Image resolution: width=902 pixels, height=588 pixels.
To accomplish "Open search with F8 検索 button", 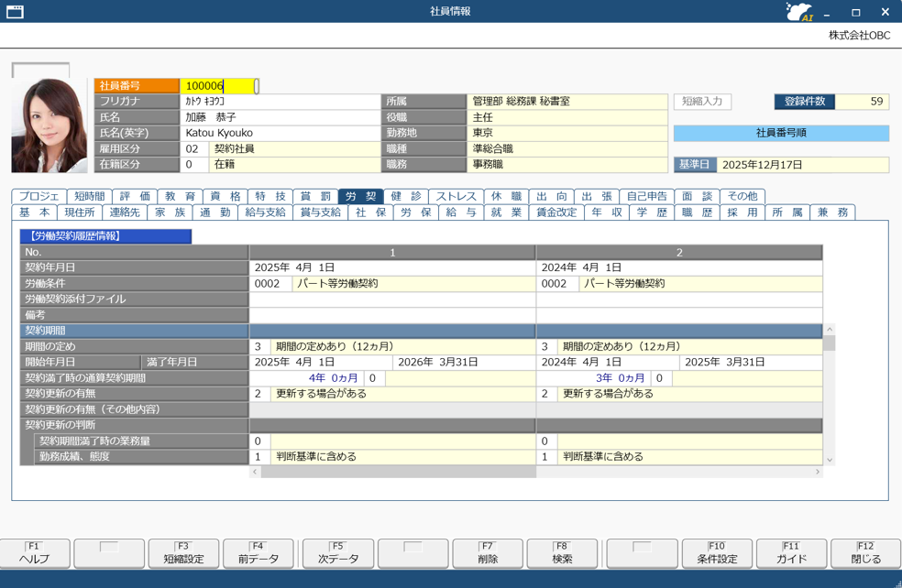I will [x=562, y=553].
